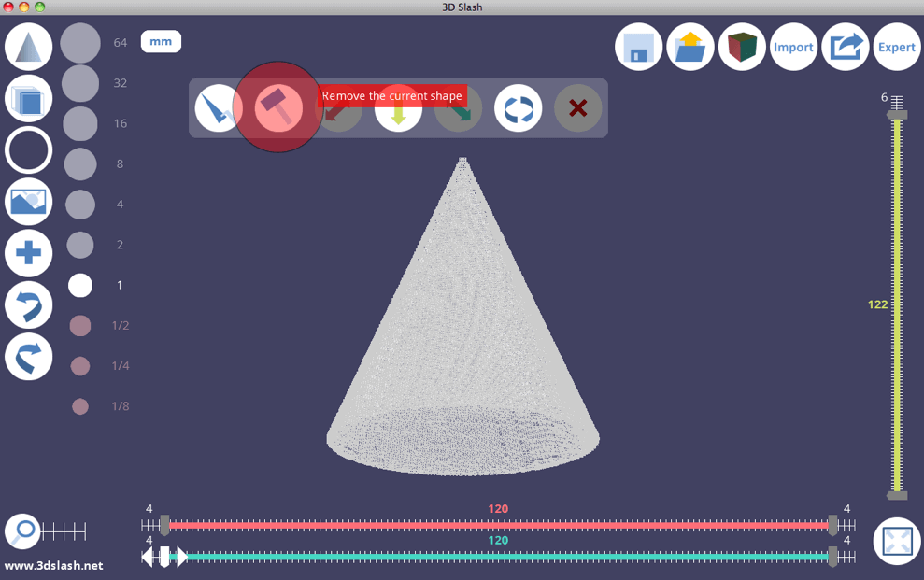This screenshot has width=924, height=580.
Task: Click the blue plus icon
Action: coord(29,252)
